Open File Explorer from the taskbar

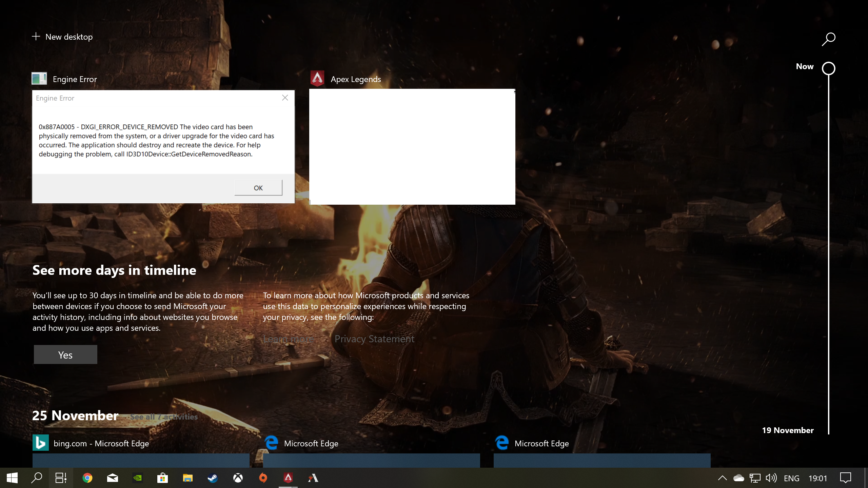(x=188, y=478)
